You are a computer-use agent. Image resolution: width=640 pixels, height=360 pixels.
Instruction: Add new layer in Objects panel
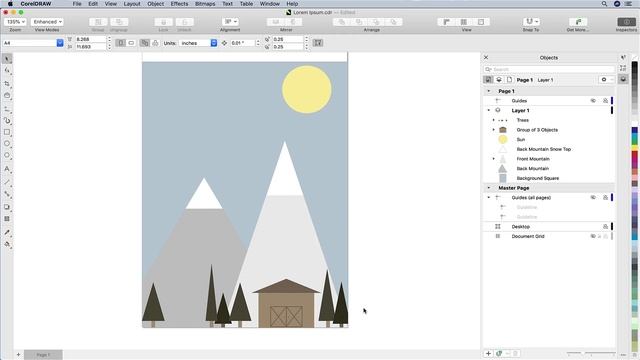pyautogui.click(x=488, y=353)
